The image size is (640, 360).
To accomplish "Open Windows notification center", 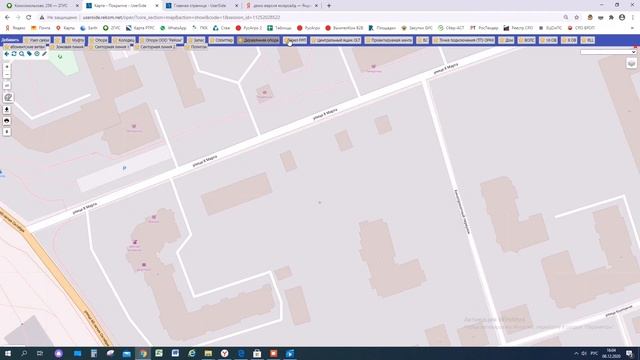I will pos(630,353).
